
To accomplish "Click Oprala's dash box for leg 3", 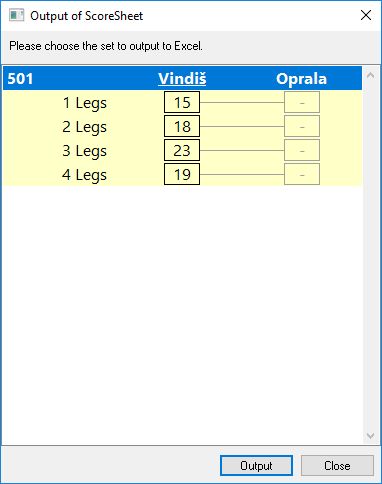I will [x=302, y=150].
